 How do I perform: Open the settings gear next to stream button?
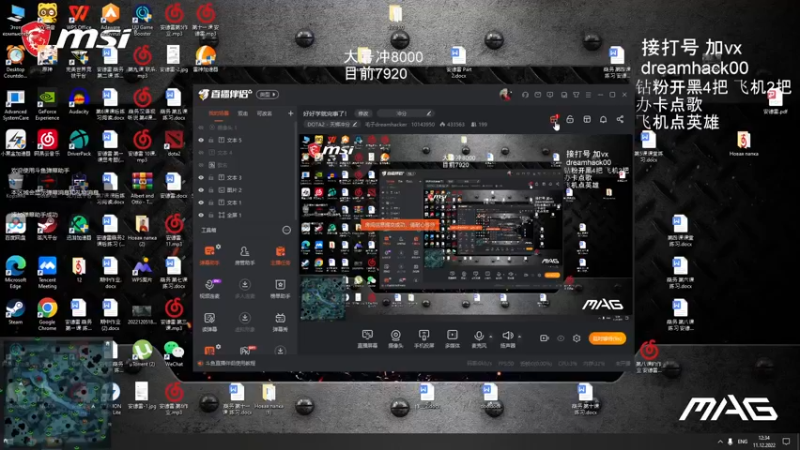point(577,338)
